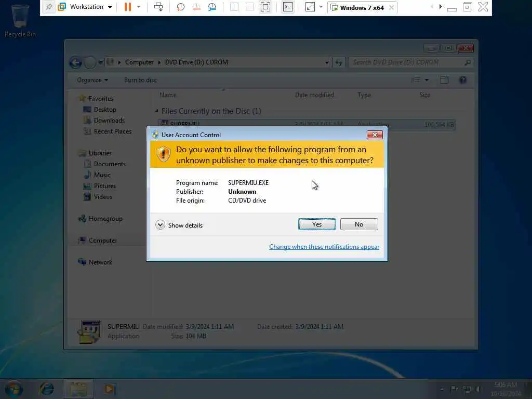Open the view options dropdown arrow in Explorer
Screen dimensions: 532x399
click(427, 80)
